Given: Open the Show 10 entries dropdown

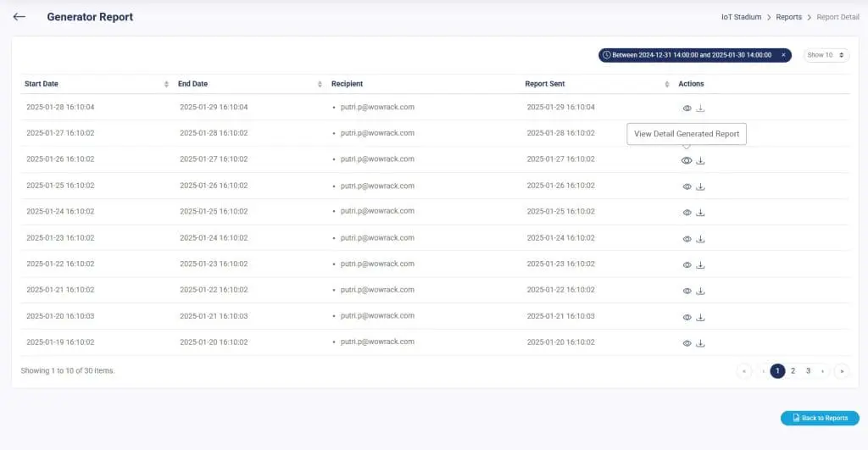Looking at the screenshot, I should 826,55.
